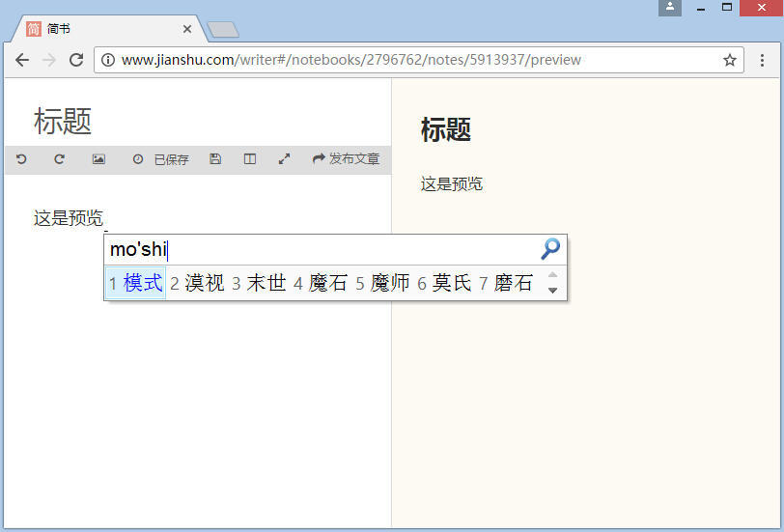Save the note with floppy disk icon
The height and width of the screenshot is (532, 784).
coord(215,159)
